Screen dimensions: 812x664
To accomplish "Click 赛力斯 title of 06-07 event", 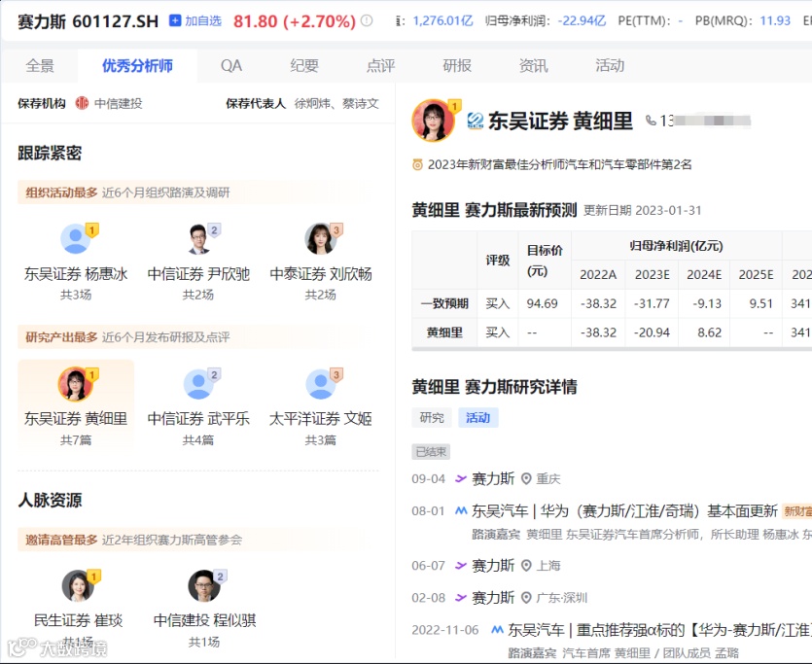I will (x=493, y=565).
